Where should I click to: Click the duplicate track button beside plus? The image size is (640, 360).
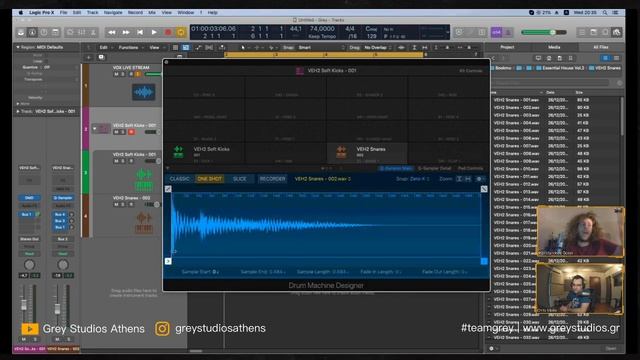tap(101, 58)
